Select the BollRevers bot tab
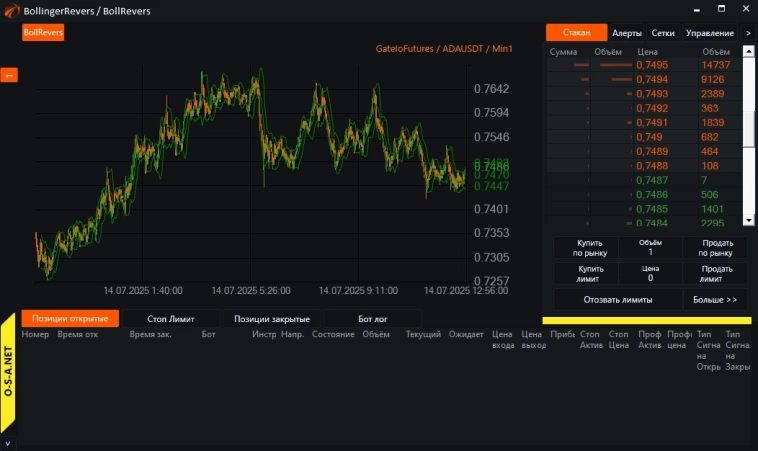The image size is (758, 451). (43, 32)
